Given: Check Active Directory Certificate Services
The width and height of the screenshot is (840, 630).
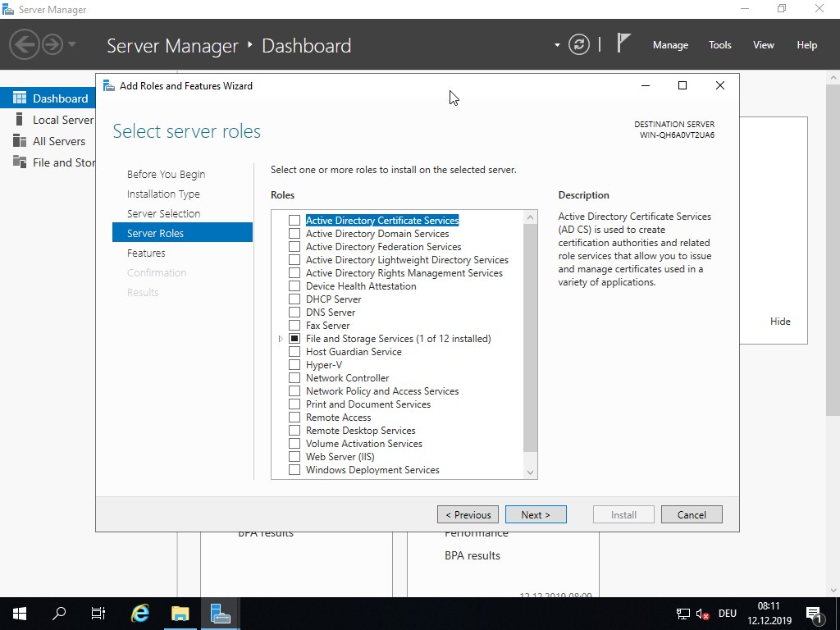Looking at the screenshot, I should [x=294, y=220].
